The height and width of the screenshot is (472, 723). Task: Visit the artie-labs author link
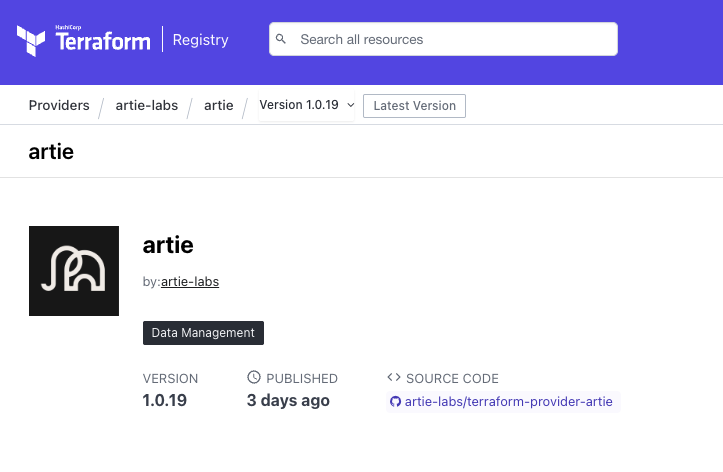190,282
